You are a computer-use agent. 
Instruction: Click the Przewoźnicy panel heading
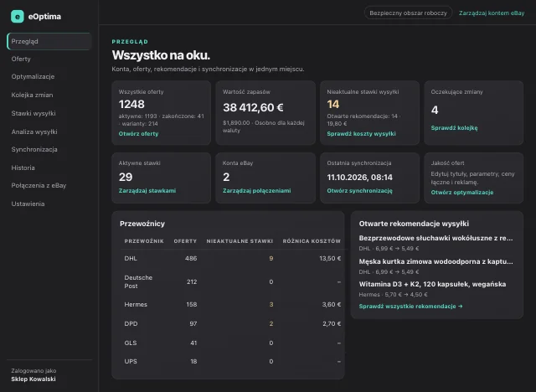pos(142,224)
